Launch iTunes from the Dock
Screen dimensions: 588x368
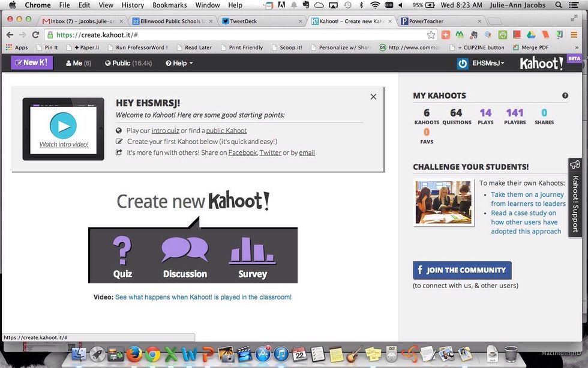pyautogui.click(x=281, y=354)
